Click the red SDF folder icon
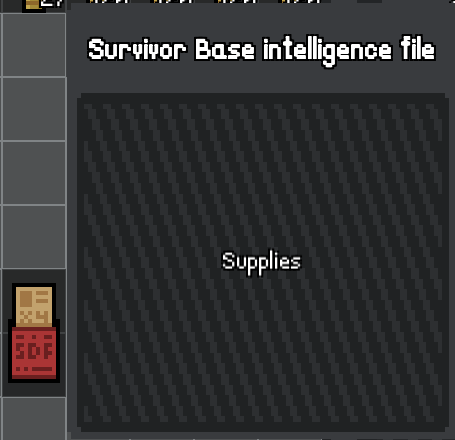455x440 pixels. [x=34, y=354]
